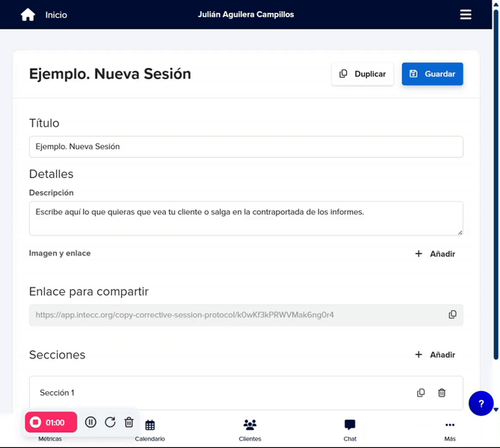Click the Ejemplo. Nueva Sesión page title
The image size is (500, 448).
[110, 74]
